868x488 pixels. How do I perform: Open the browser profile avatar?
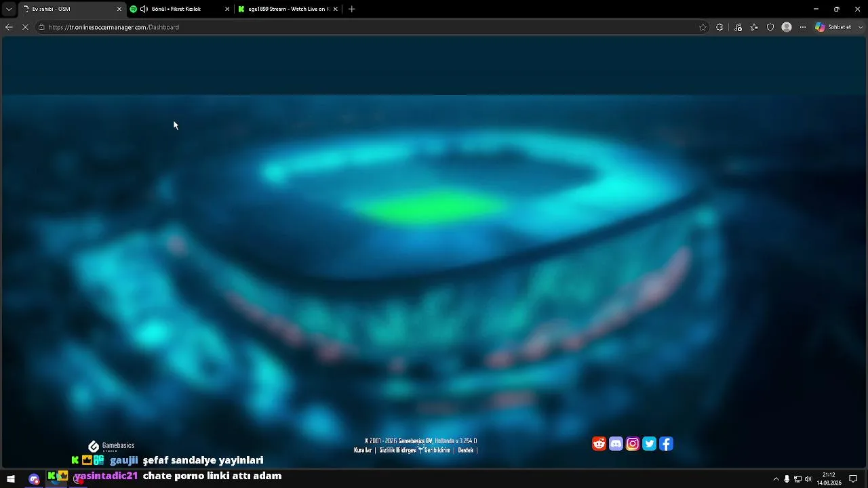787,27
